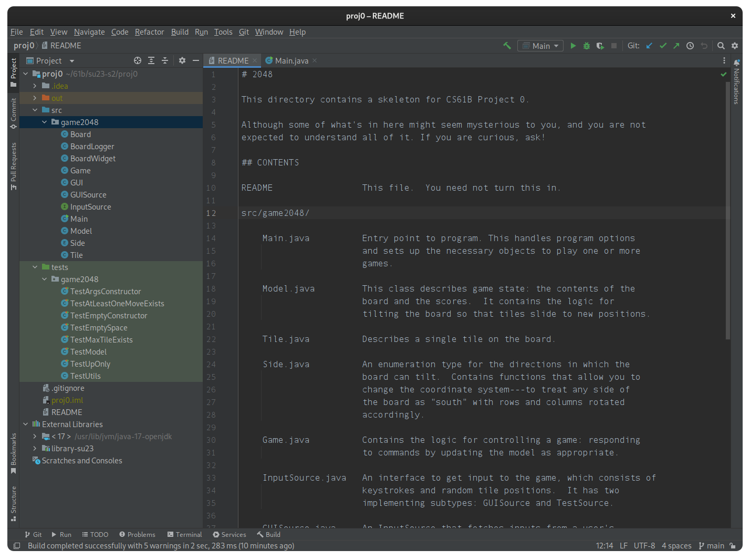Open the Main run configuration dropdown
The image size is (750, 560).
click(x=540, y=46)
